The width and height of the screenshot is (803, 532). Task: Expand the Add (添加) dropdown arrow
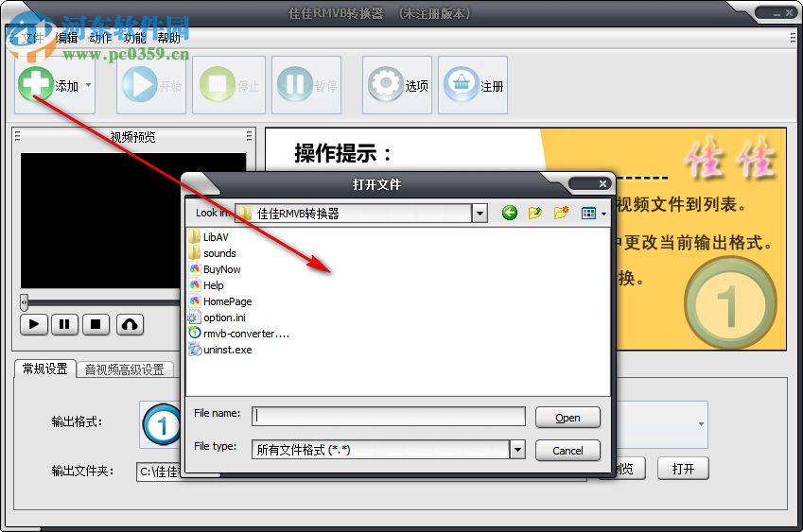[88, 85]
